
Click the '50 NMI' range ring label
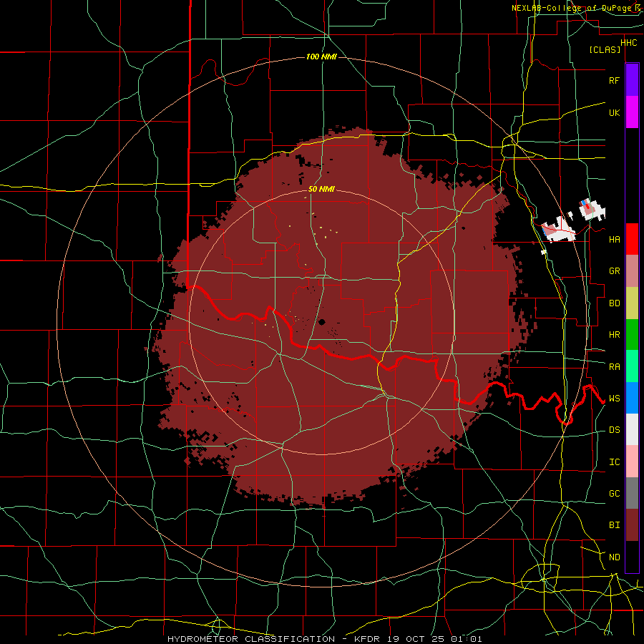pos(321,189)
